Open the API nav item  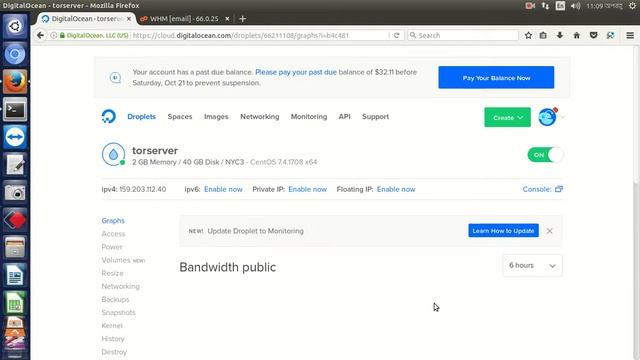click(x=344, y=117)
